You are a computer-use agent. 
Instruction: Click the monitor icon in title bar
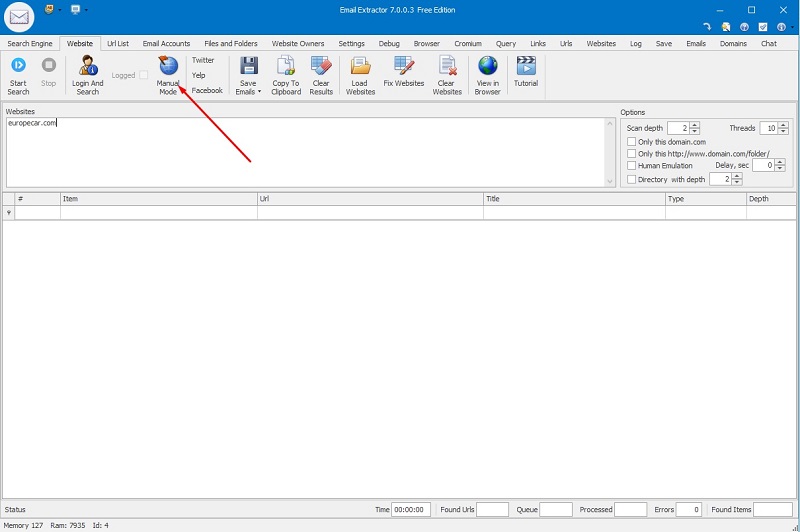click(x=76, y=9)
